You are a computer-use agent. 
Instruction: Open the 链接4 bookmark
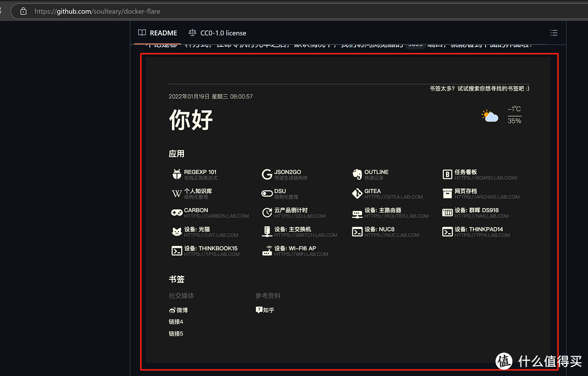[175, 321]
